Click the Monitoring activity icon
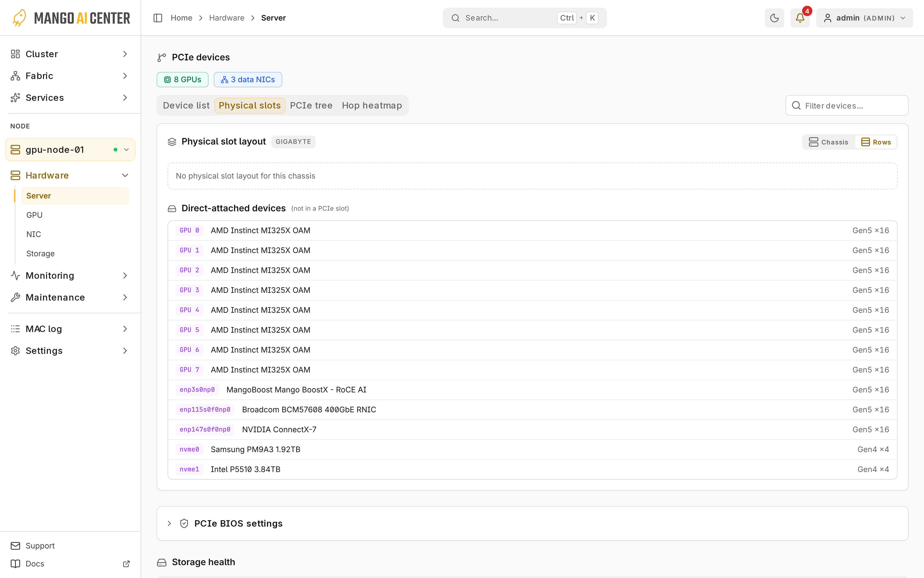Image resolution: width=924 pixels, height=578 pixels. pos(15,275)
